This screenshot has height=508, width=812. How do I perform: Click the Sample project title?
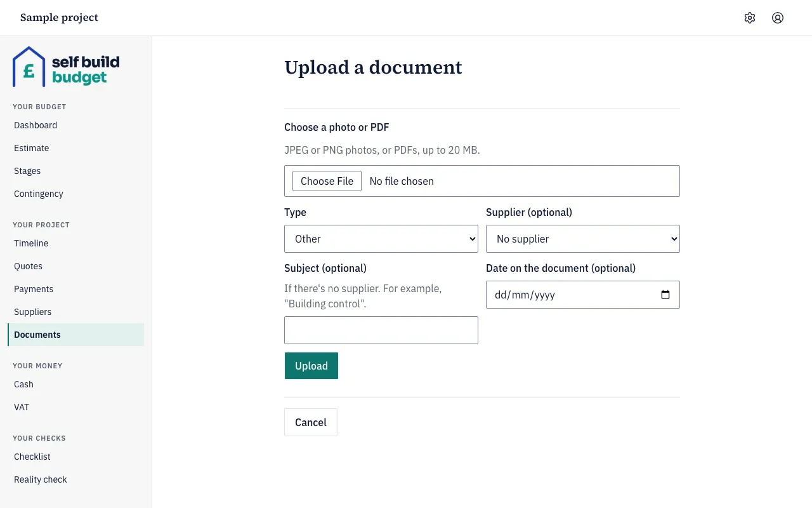[59, 18]
